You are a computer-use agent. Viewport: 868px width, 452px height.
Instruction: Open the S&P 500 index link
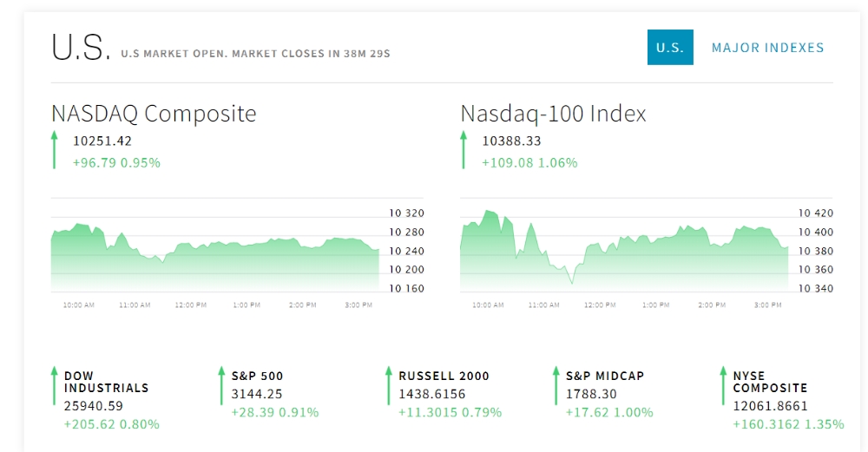coord(258,377)
